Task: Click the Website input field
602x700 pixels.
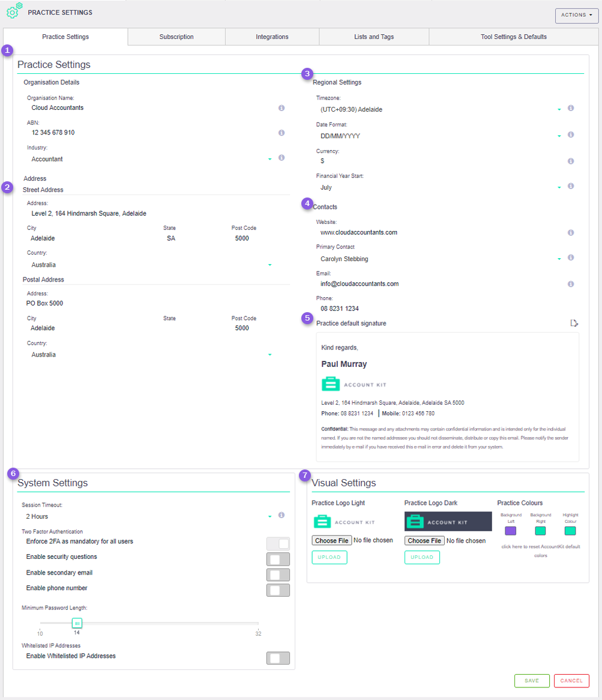Action: coord(439,232)
